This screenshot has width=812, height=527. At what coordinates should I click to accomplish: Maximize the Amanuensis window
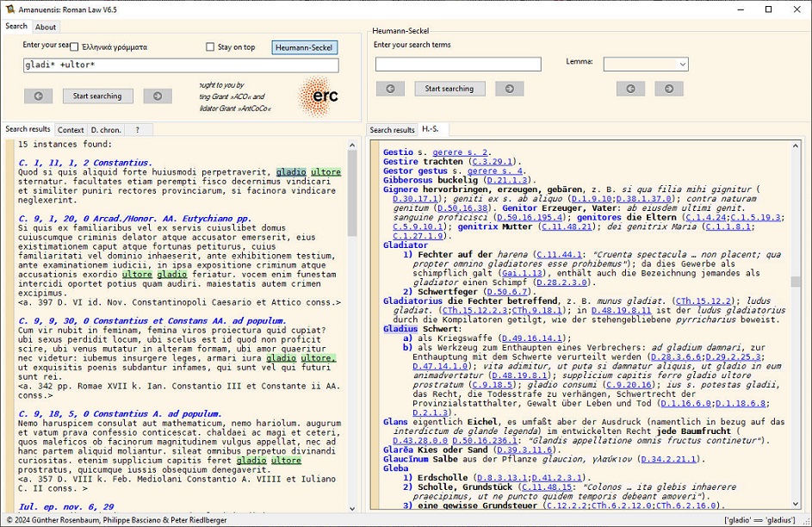tap(768, 9)
